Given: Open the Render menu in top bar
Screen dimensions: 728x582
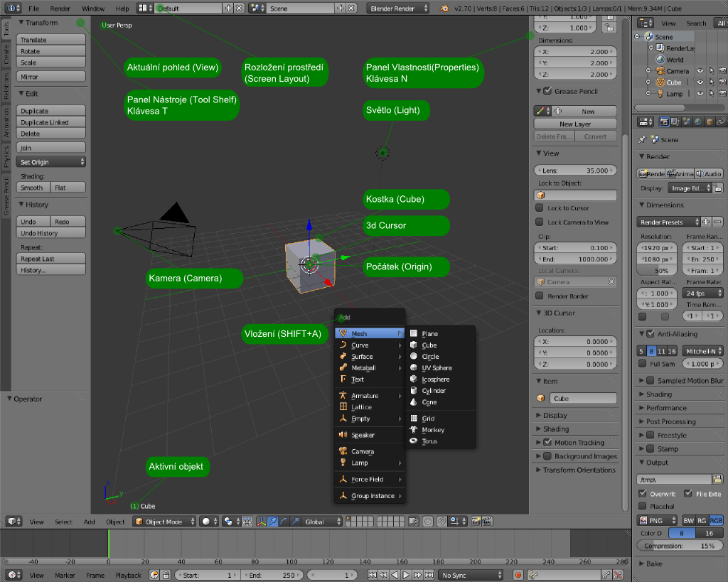Looking at the screenshot, I should 60,9.
